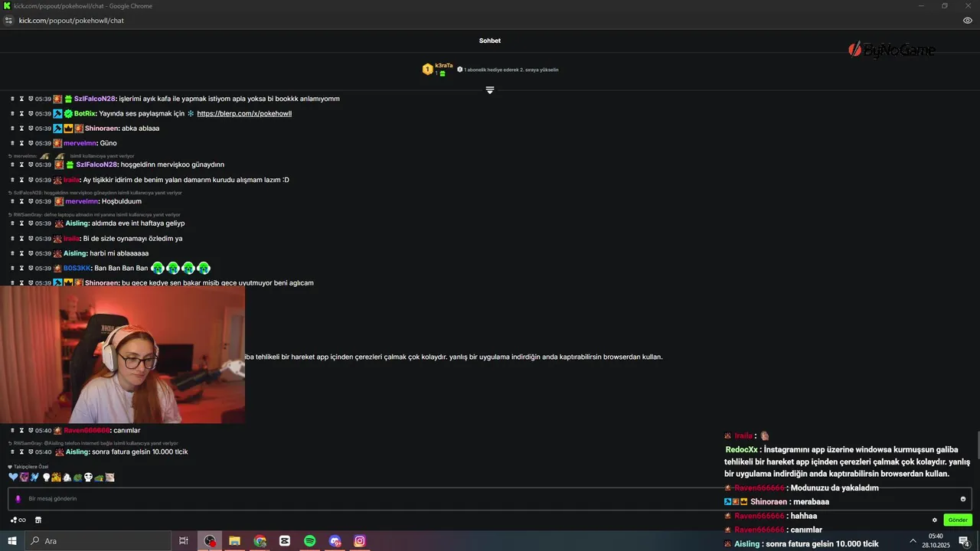Expand the gift leaderboard chevron
The image size is (980, 551).
coord(490,90)
